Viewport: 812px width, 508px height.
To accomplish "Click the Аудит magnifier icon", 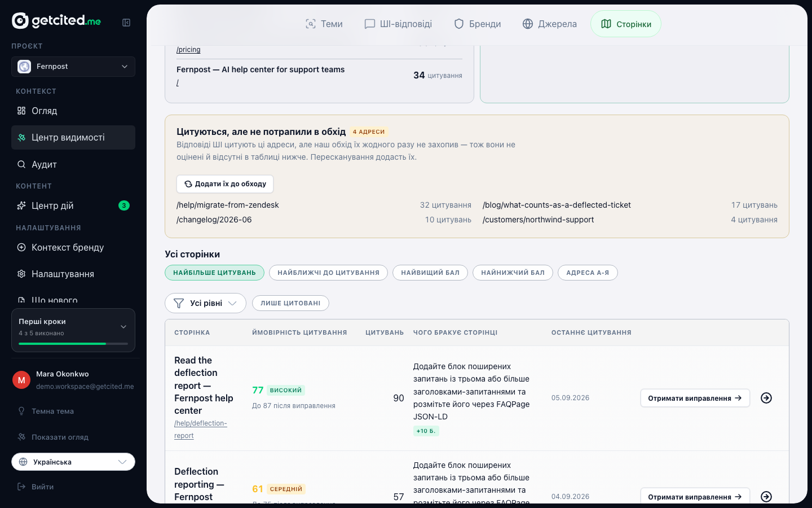I will [x=21, y=164].
